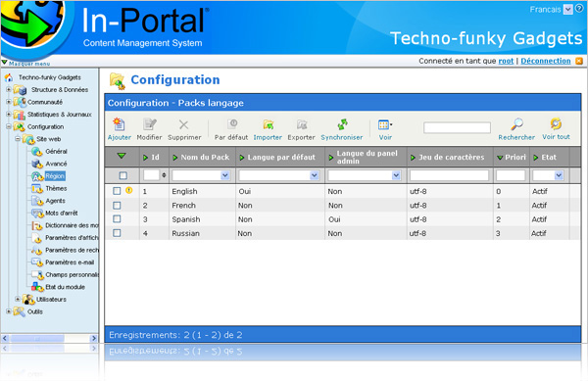Viewport: 588px width, 381px height.
Task: Click the toolbar search input field
Action: coord(457,127)
